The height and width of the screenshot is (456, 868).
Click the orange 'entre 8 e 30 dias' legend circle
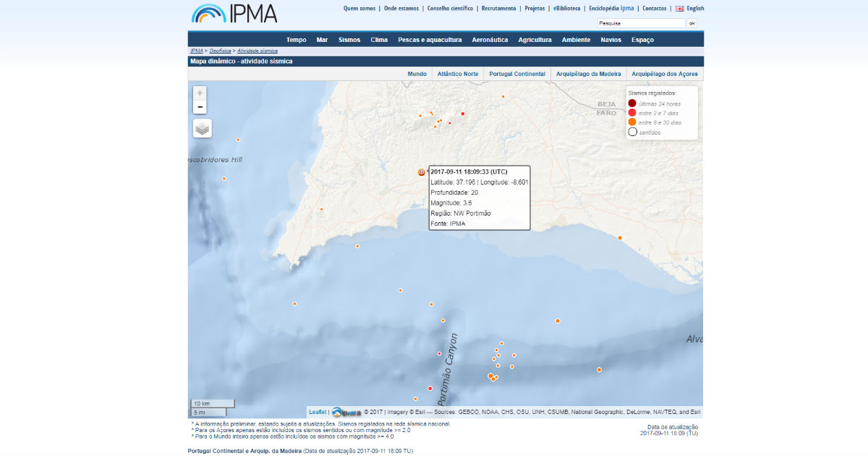[632, 122]
